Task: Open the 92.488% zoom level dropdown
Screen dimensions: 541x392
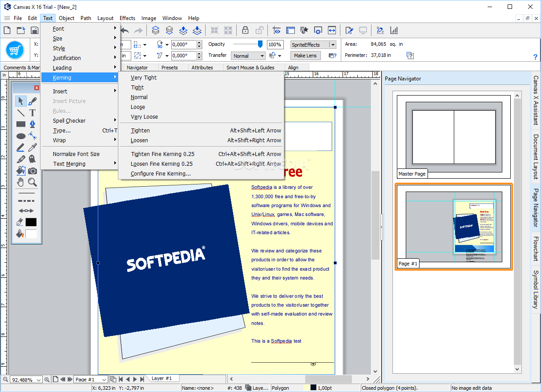Action: [x=27, y=380]
